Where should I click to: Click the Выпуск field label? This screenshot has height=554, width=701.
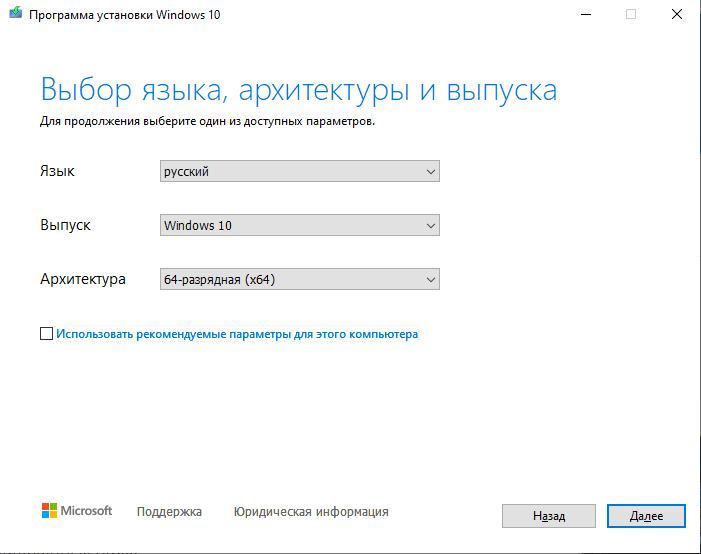[x=65, y=225]
